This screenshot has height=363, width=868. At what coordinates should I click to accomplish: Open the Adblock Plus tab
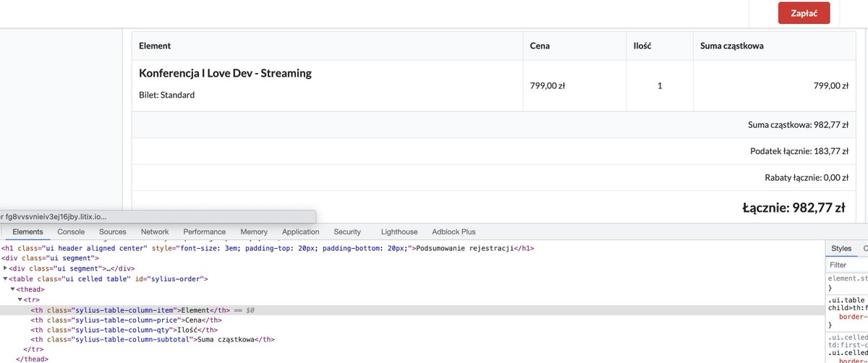point(454,232)
